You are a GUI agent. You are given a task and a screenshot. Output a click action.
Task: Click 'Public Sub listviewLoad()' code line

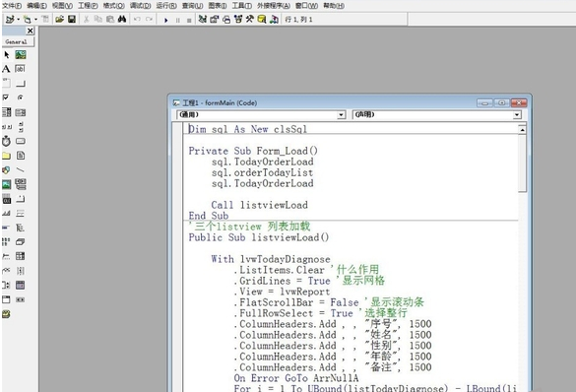(x=259, y=237)
